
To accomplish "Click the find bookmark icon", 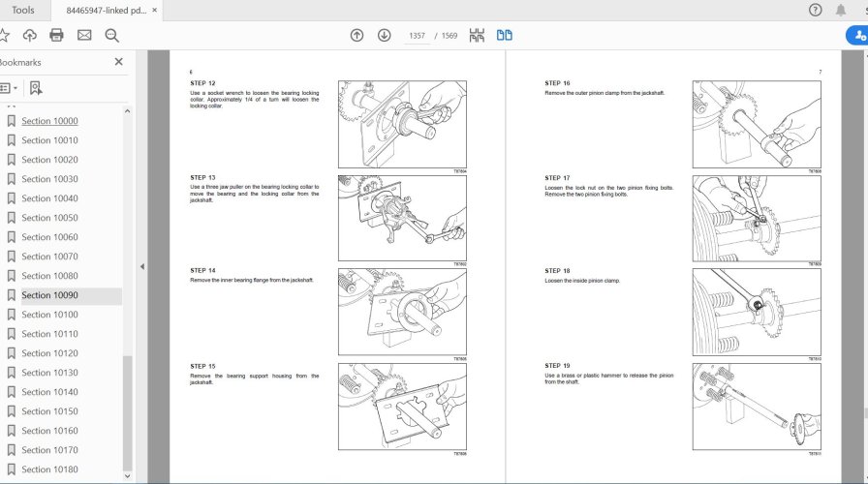I will (x=36, y=88).
